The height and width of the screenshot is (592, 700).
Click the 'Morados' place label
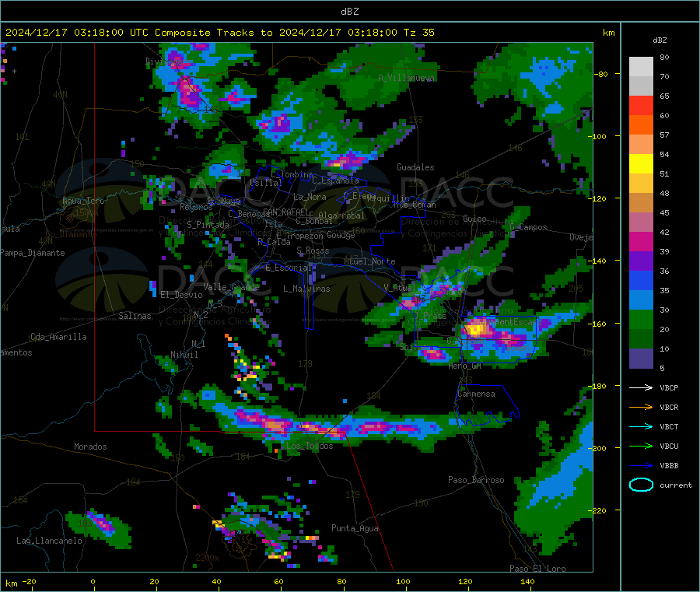coord(90,447)
